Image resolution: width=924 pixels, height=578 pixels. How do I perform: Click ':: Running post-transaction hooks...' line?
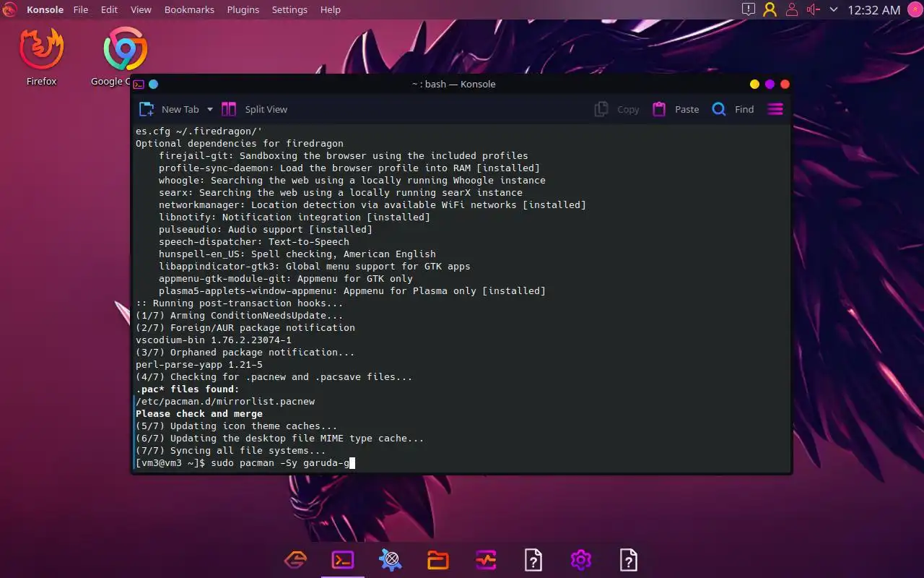click(x=240, y=303)
